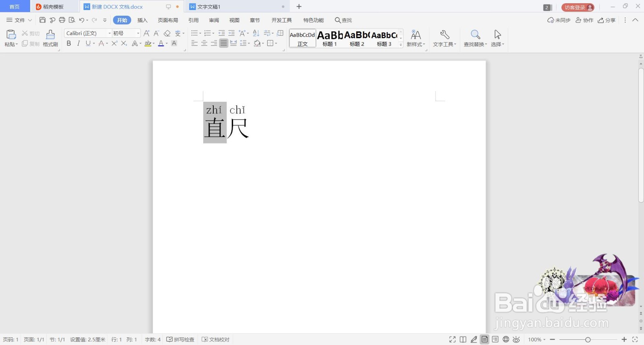Click the 分享 share button
Image resolution: width=644 pixels, height=345 pixels.
[x=607, y=20]
